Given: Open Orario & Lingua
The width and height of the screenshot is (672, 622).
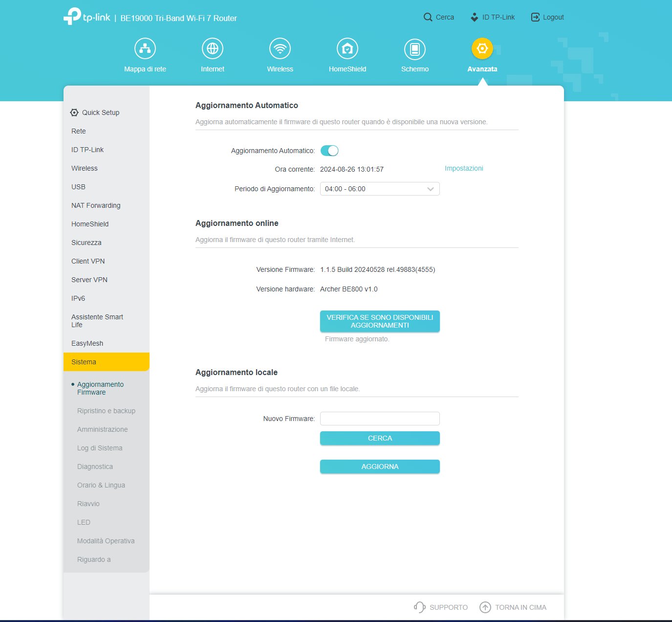Looking at the screenshot, I should [101, 485].
